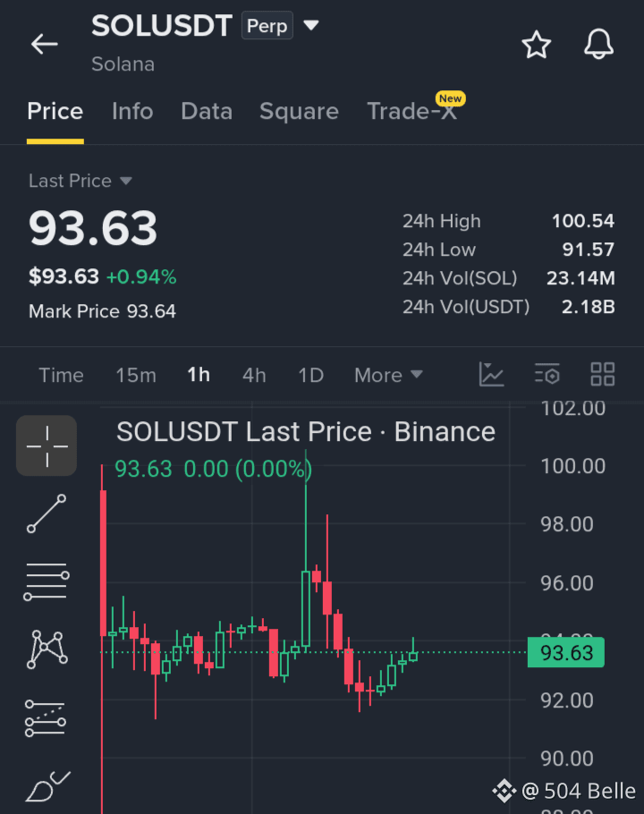Switch to the Square tab
644x814 pixels.
(299, 111)
